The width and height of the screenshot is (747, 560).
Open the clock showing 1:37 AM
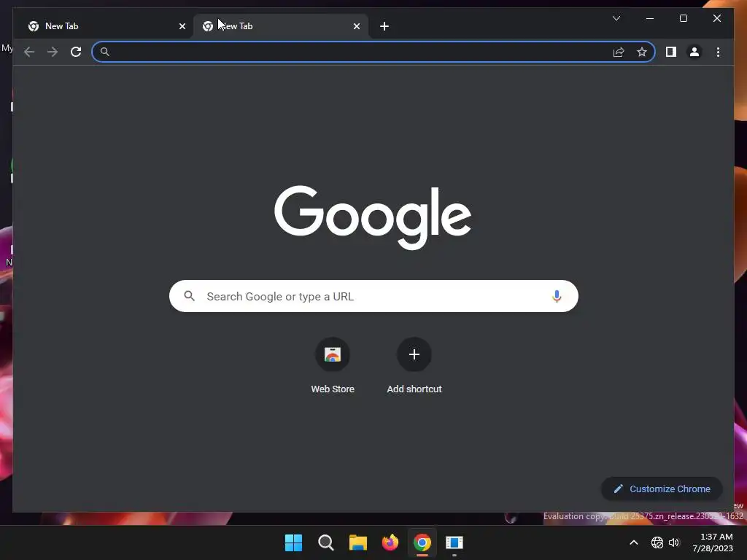pos(713,542)
